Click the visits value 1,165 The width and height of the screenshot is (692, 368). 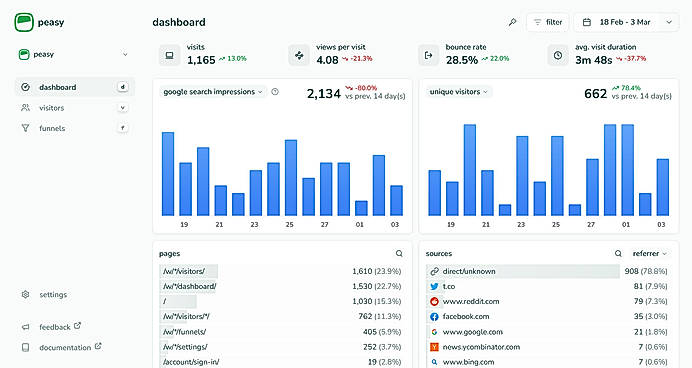pyautogui.click(x=201, y=60)
